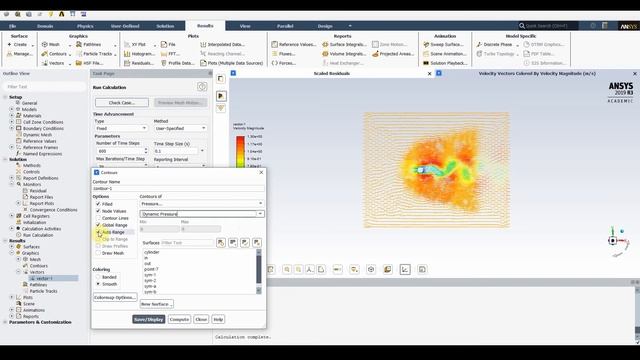Viewport: 640px width, 360px height.
Task: Toggle the Global Range checkbox
Action: point(98,225)
